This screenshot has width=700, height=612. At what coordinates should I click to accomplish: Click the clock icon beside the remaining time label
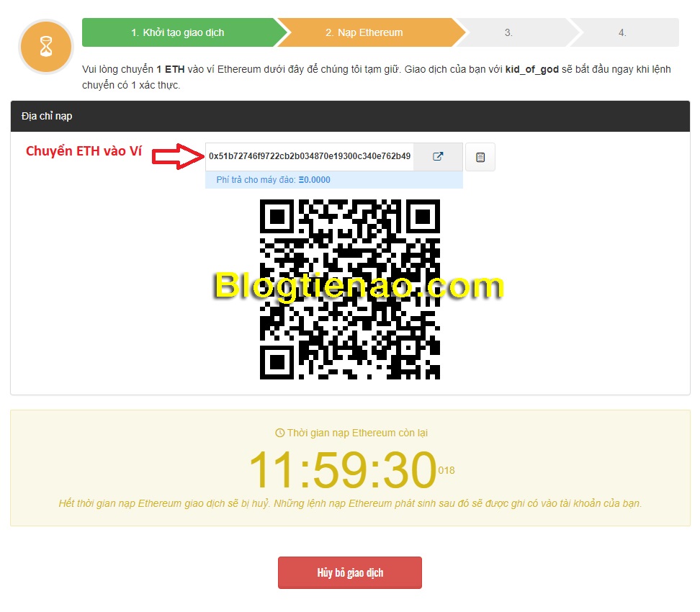click(x=280, y=433)
